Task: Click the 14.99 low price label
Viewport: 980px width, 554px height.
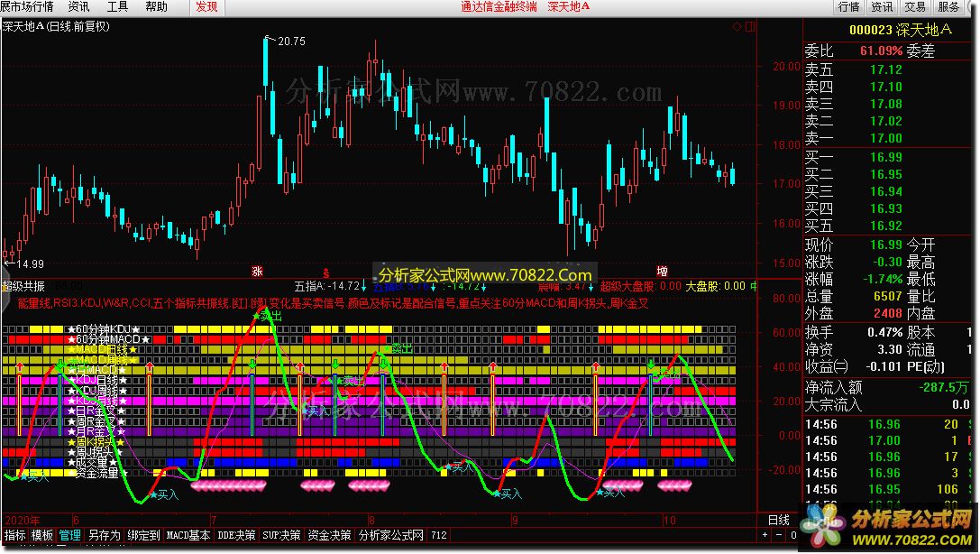Action: point(30,263)
